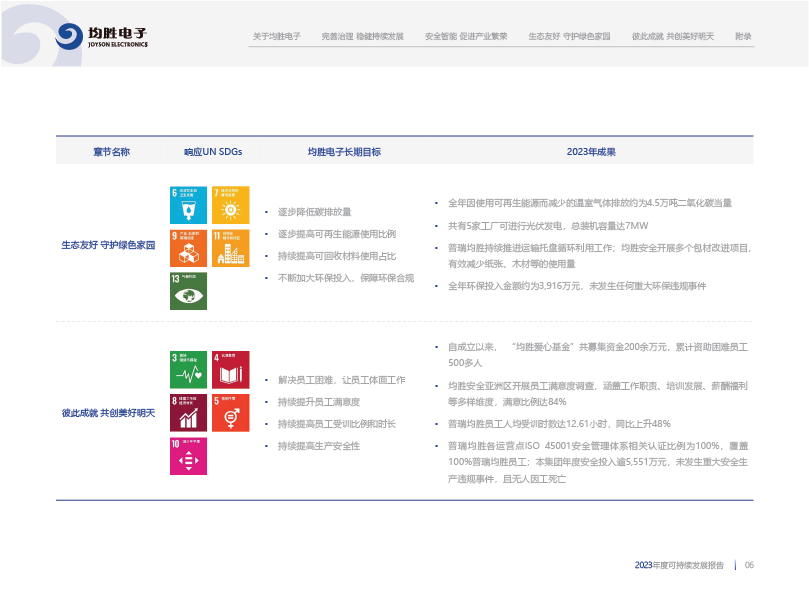This screenshot has height=596, width=809.
Task: Click the Joyson Electronics logo
Action: tap(102, 37)
